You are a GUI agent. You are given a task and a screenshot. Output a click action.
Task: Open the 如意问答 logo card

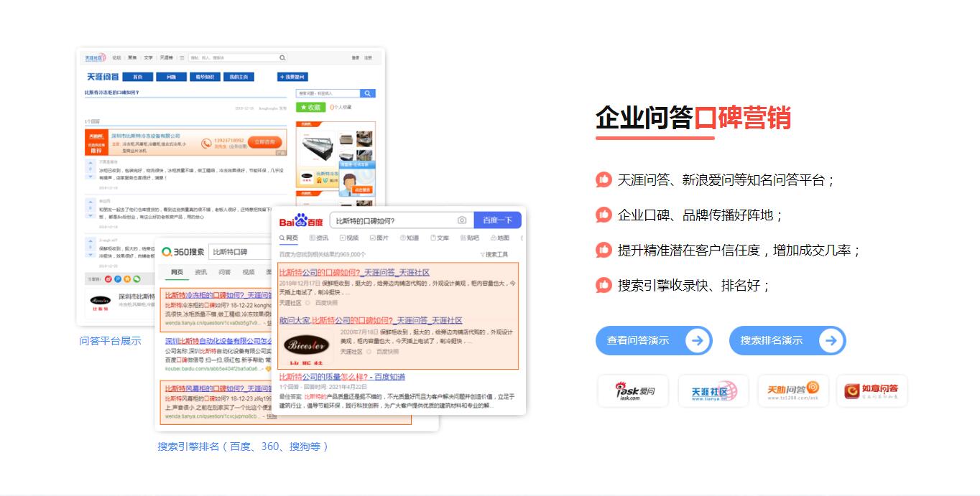pyautogui.click(x=872, y=390)
